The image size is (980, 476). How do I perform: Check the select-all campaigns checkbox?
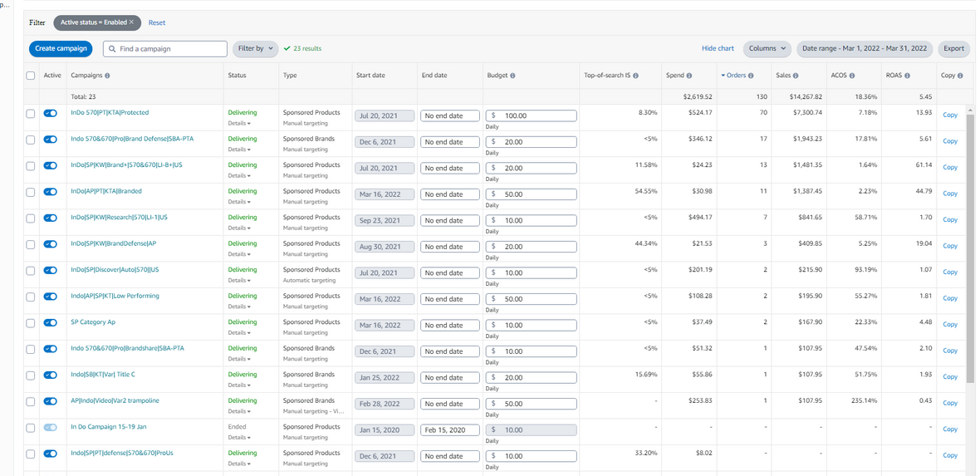31,76
